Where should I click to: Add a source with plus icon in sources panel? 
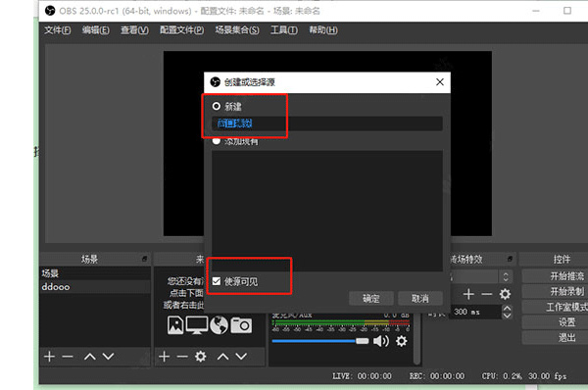(x=165, y=357)
